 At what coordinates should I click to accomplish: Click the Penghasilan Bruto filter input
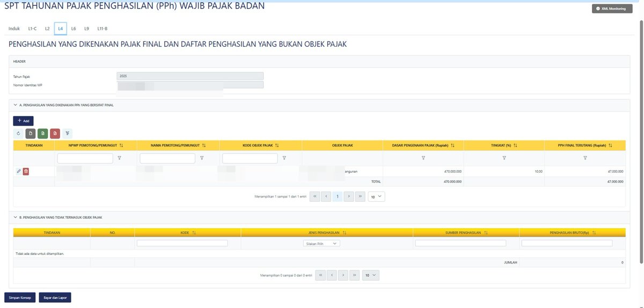pos(567,243)
